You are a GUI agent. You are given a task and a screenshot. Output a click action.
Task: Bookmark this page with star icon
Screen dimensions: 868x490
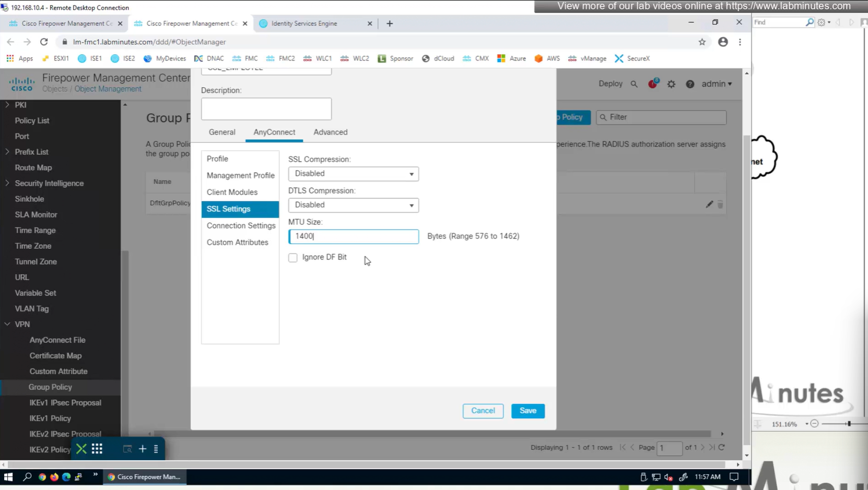702,42
